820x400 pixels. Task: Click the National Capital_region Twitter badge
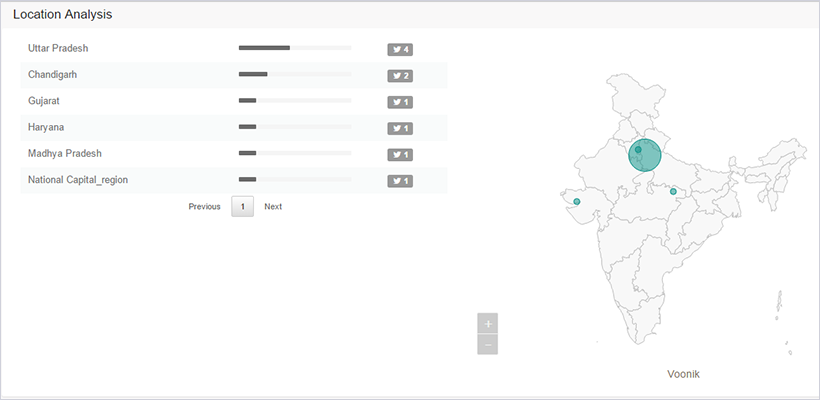click(x=400, y=181)
